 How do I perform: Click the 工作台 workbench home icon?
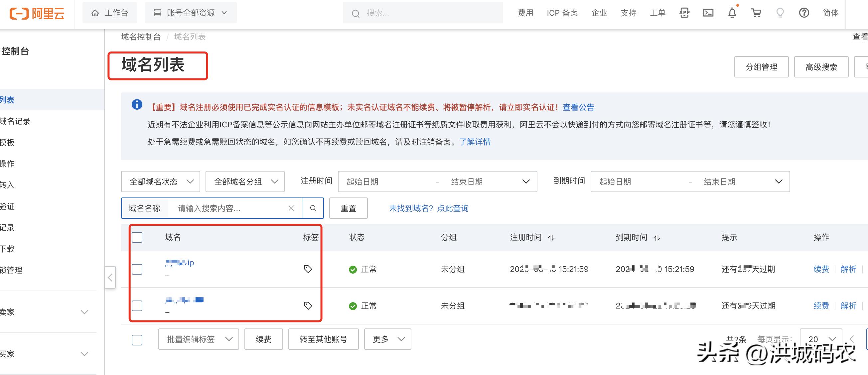click(x=96, y=12)
